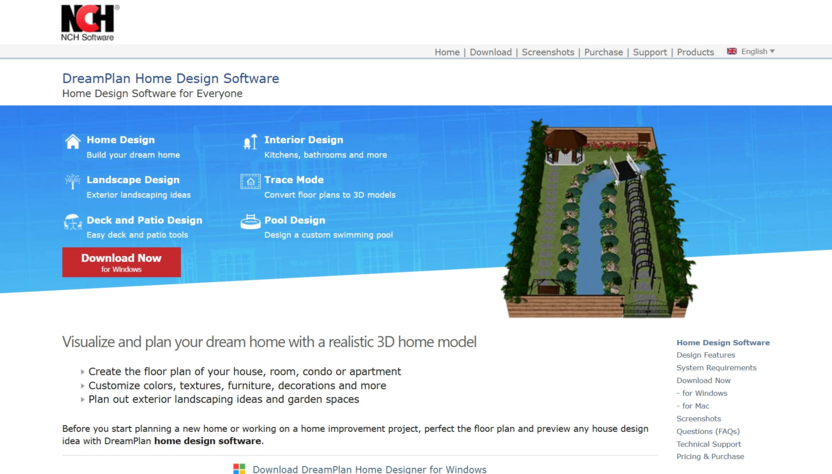Click the Trace Mode floor plan icon
Viewport: 832px width, 474px height.
tap(250, 182)
